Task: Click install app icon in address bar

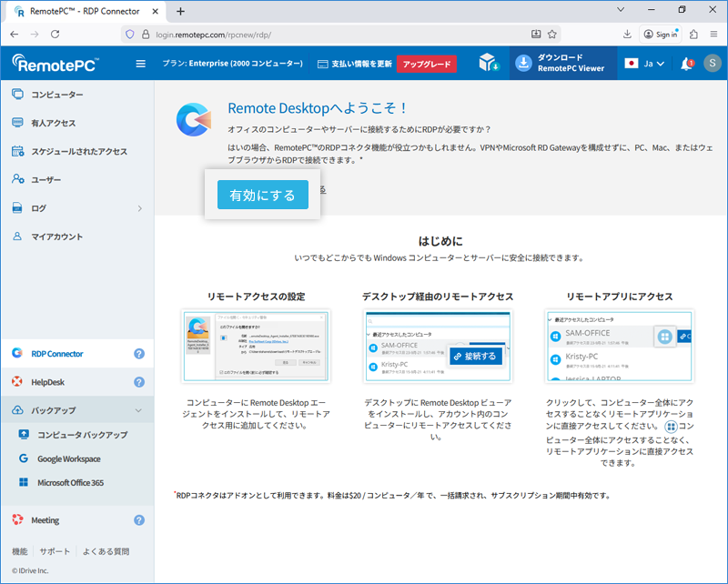Action: click(536, 34)
